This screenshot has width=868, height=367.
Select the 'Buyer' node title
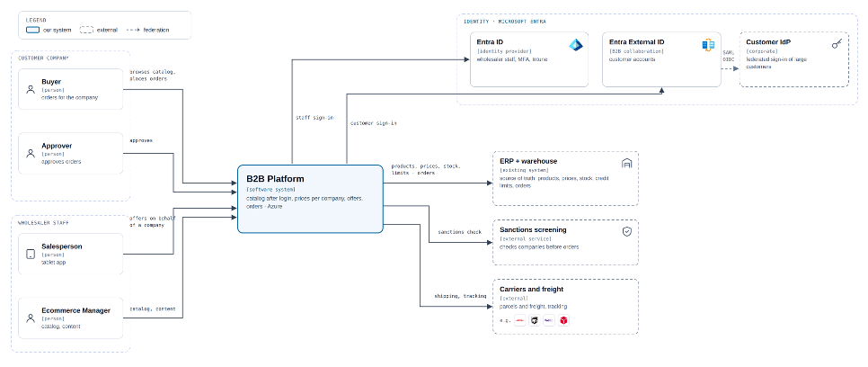tap(51, 82)
